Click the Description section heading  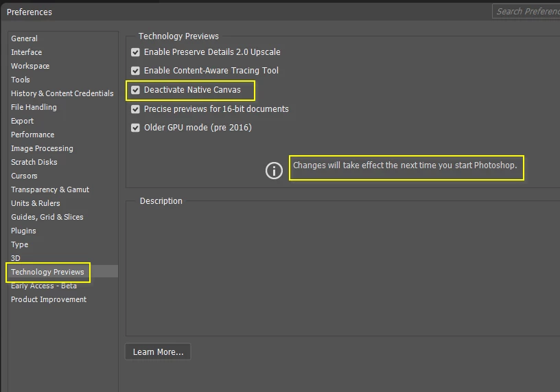pos(161,201)
